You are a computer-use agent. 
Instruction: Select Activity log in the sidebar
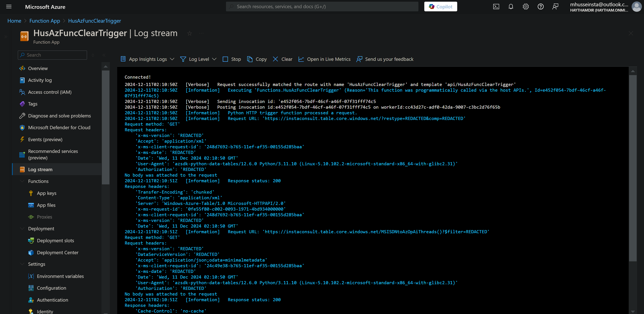(x=39, y=80)
